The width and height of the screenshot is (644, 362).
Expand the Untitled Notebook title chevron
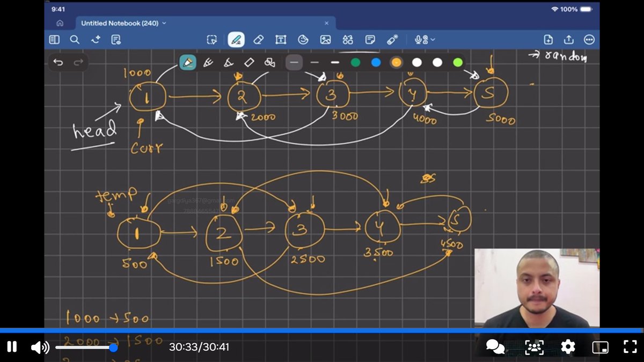pos(164,23)
